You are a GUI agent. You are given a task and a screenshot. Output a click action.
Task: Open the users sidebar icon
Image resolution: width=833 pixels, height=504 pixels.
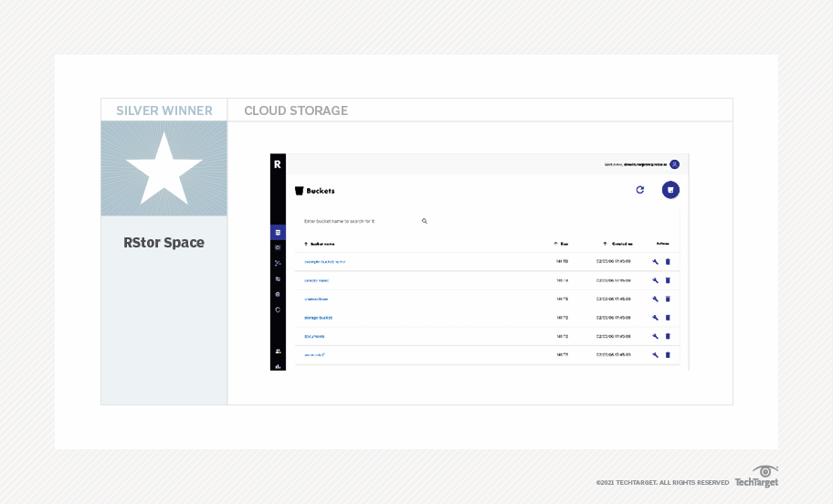coord(278,352)
